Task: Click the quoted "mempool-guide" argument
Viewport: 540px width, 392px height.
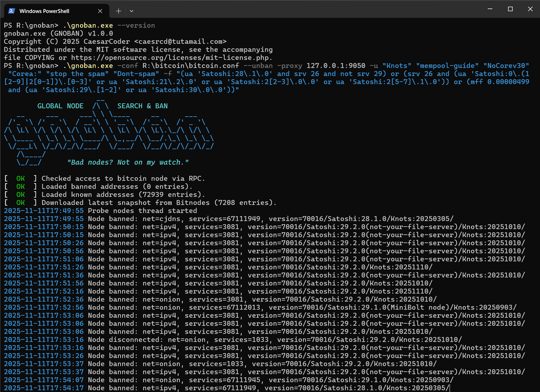Action: click(x=447, y=66)
